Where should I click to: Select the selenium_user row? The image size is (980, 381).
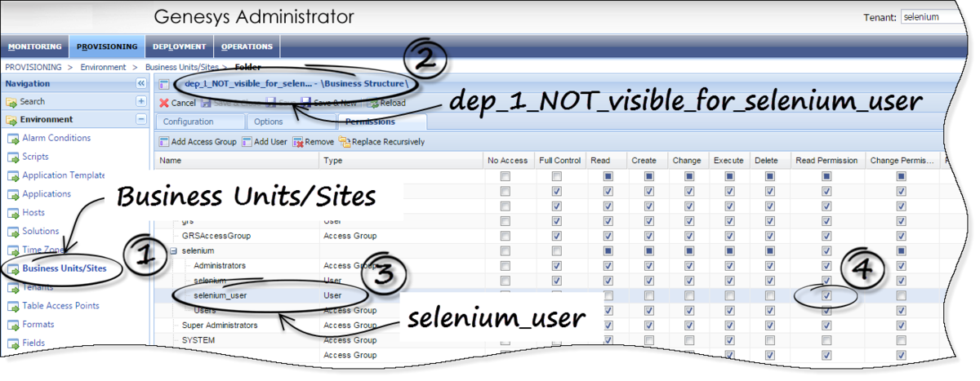547,295
